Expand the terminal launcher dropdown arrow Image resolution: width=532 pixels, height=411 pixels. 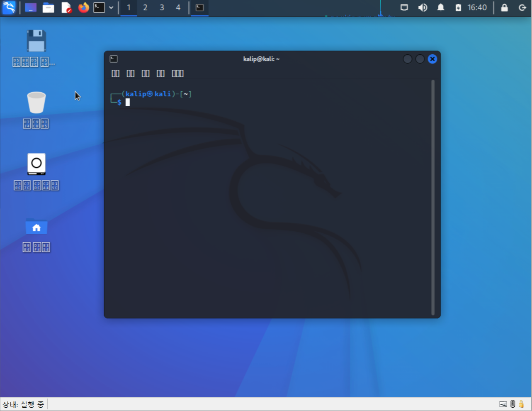(x=111, y=7)
